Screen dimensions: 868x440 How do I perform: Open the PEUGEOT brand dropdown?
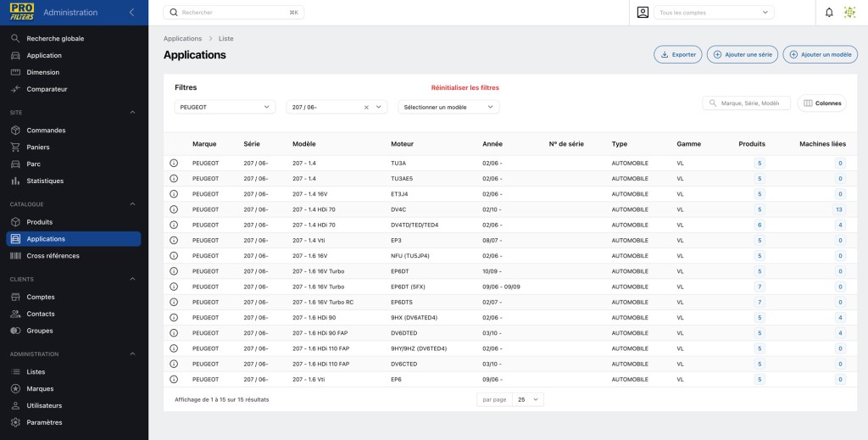click(x=225, y=108)
